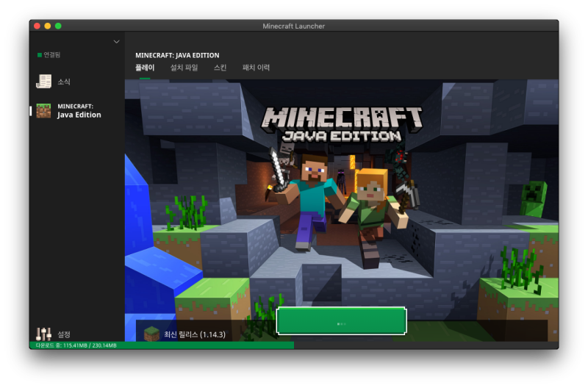The height and width of the screenshot is (388, 588).
Task: Expand the account dropdown chevron in the sidebar
Action: coord(117,42)
